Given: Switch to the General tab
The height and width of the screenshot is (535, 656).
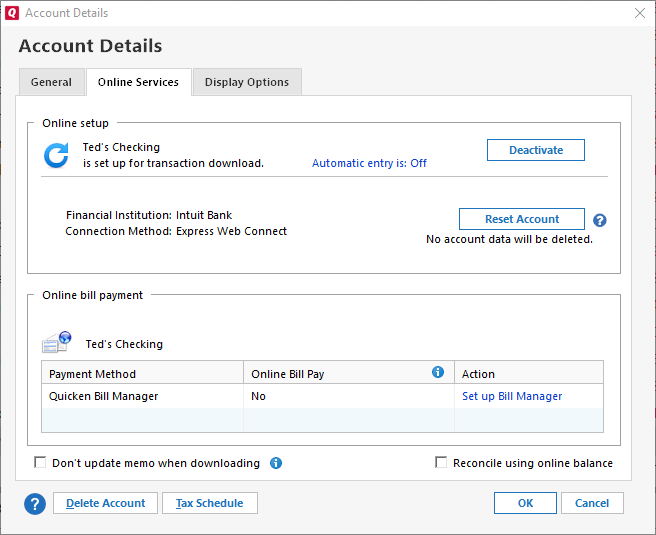Looking at the screenshot, I should (51, 82).
